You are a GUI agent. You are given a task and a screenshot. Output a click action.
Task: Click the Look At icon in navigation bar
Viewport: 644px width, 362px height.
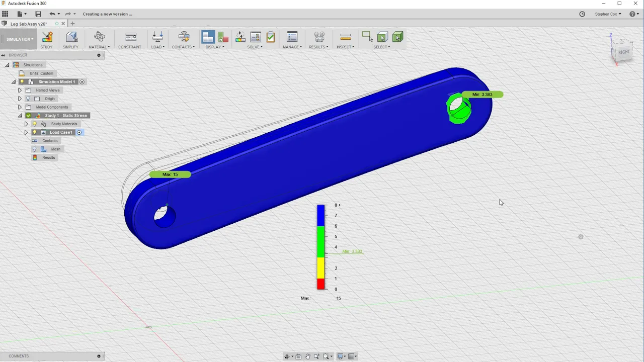tap(299, 356)
